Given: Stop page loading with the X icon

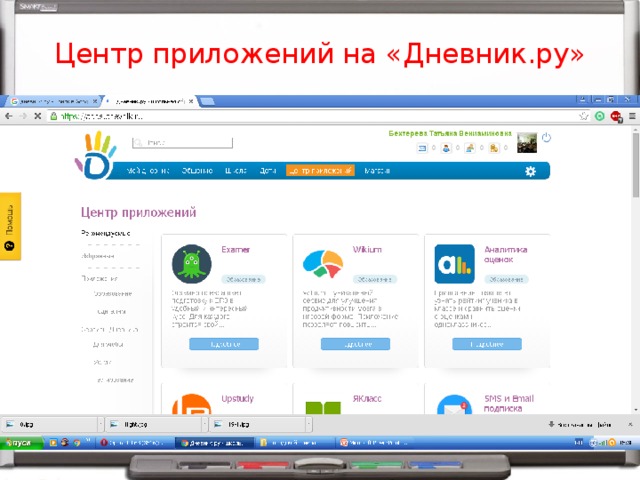Looking at the screenshot, I should click(38, 116).
